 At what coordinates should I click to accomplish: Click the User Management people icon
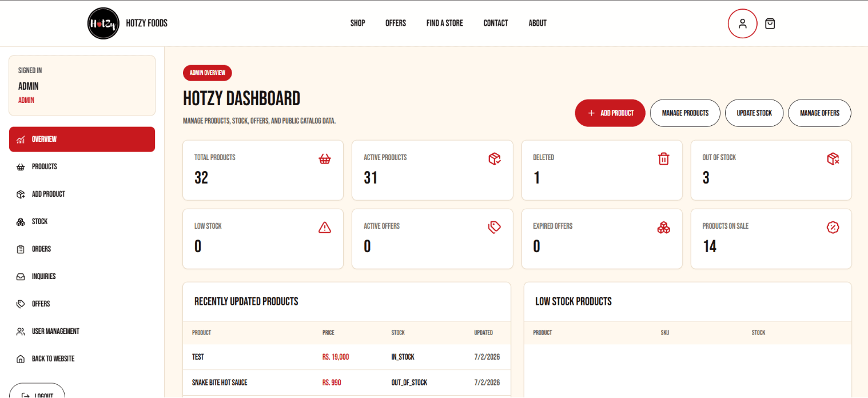click(x=21, y=332)
